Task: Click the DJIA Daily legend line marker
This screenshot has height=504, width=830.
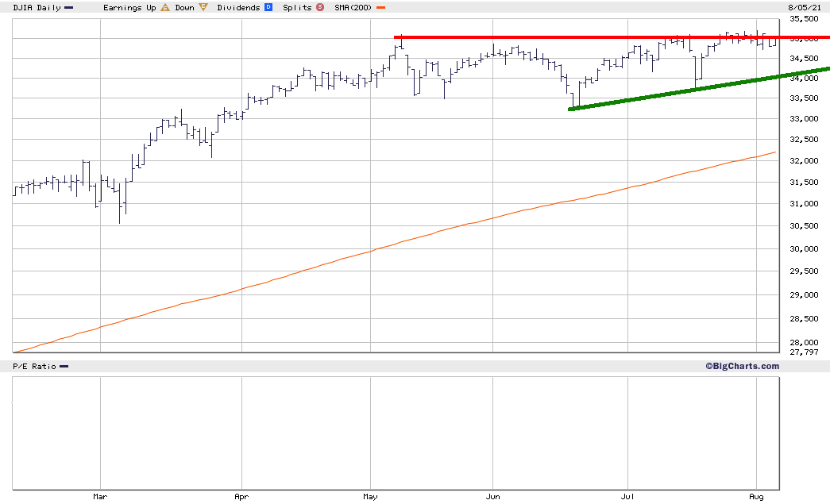Action: (69, 8)
